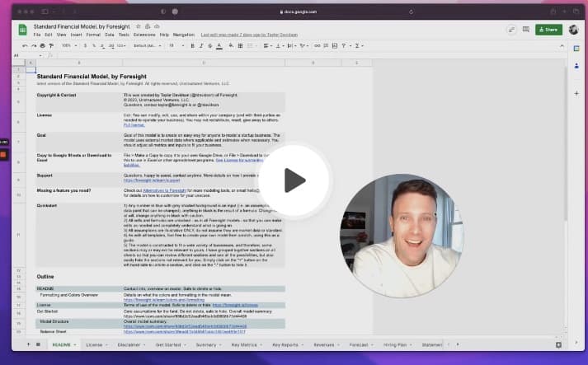Open the Extensions menu
The image size is (588, 365).
click(143, 35)
